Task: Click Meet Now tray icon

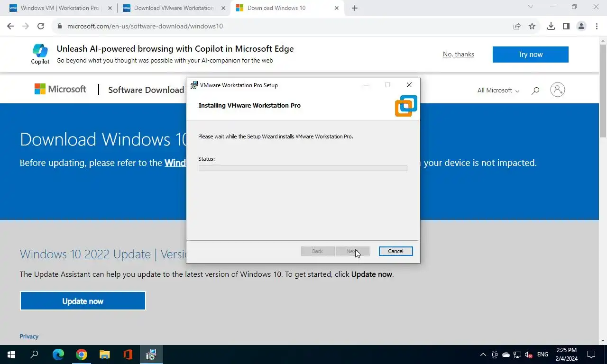Action: (495, 355)
